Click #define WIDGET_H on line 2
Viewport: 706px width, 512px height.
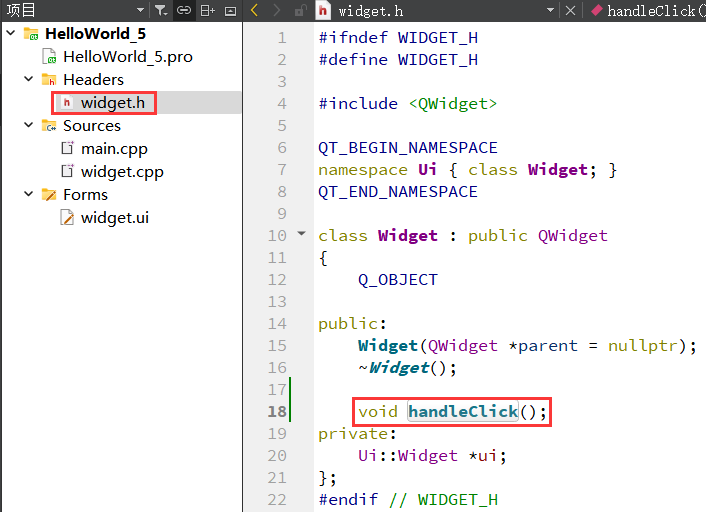tap(398, 59)
